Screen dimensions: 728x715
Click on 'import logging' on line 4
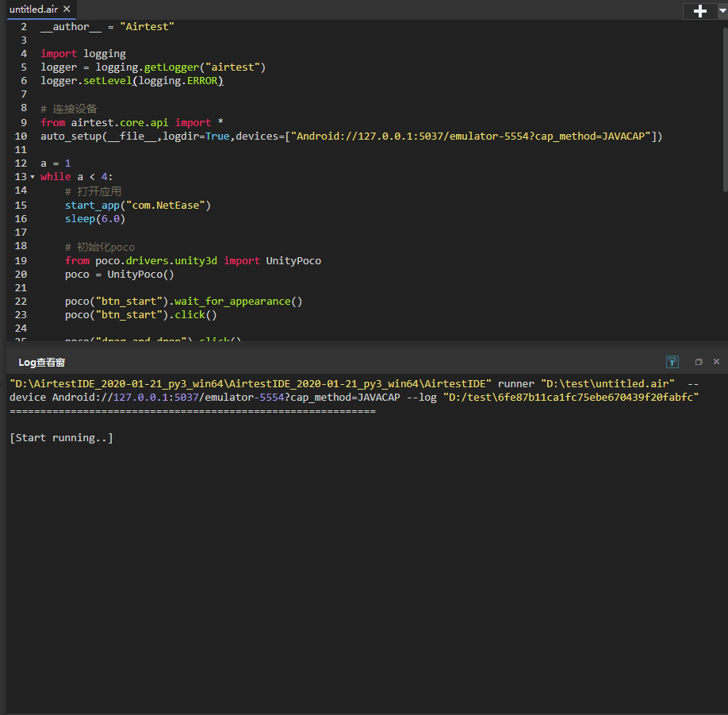(83, 54)
